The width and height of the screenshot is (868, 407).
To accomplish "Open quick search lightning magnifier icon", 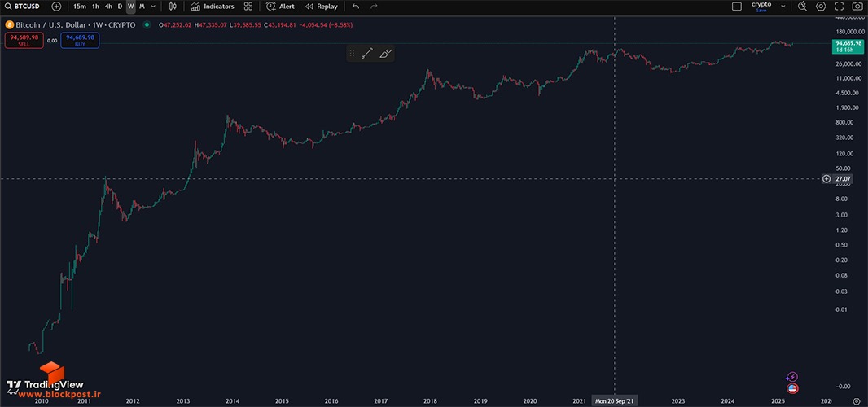I will click(x=802, y=7).
